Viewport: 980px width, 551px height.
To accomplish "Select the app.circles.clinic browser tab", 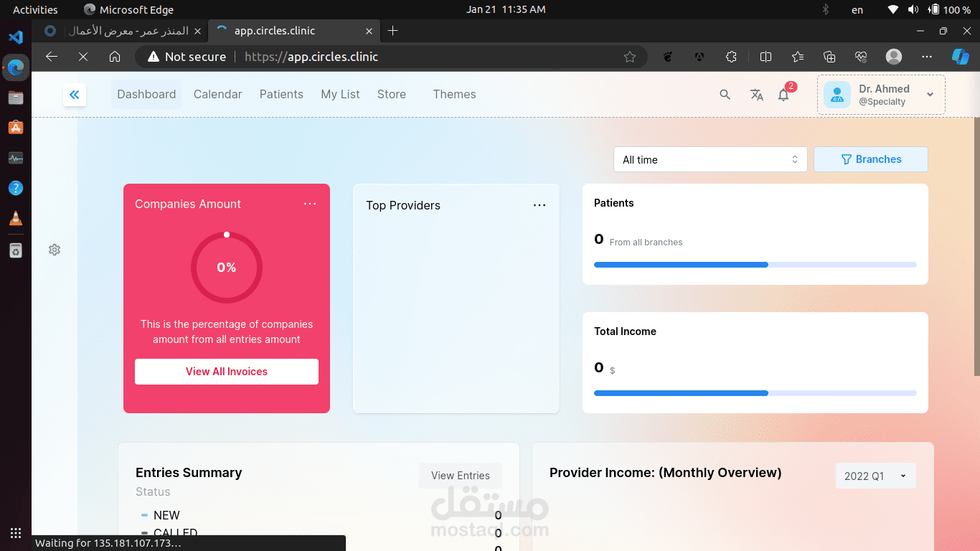I will pos(294,31).
